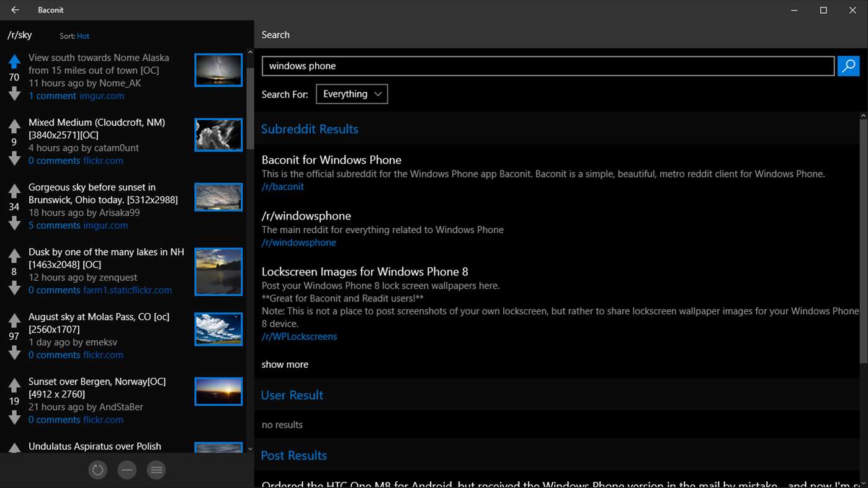
Task: Open the /r/windowsphone subreddit link
Action: point(298,242)
